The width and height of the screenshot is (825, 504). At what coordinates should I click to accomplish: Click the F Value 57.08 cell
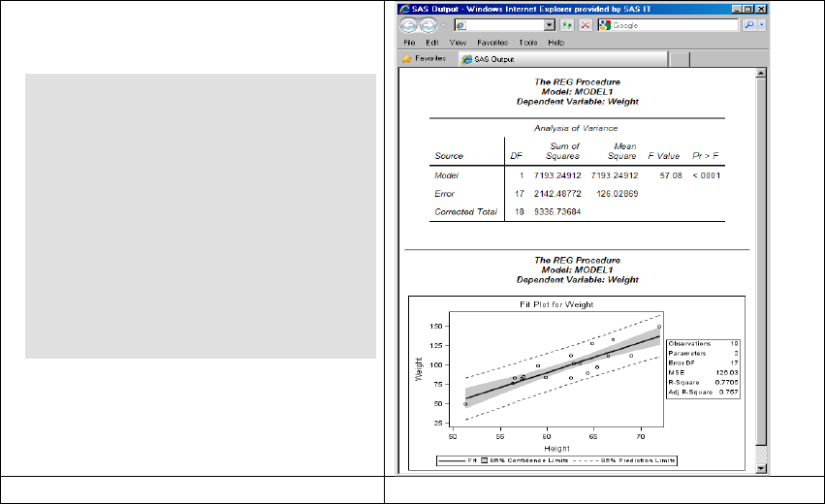[671, 175]
